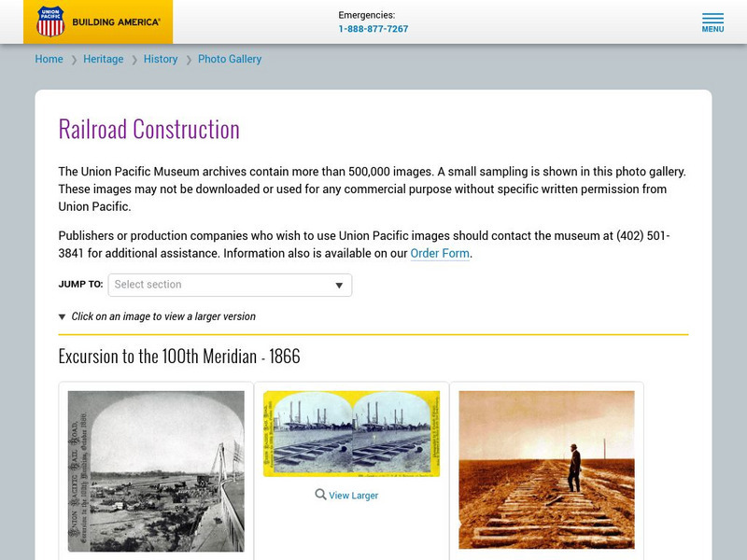This screenshot has width=747, height=560.
Task: Go to History from the breadcrumb
Action: pyautogui.click(x=159, y=59)
